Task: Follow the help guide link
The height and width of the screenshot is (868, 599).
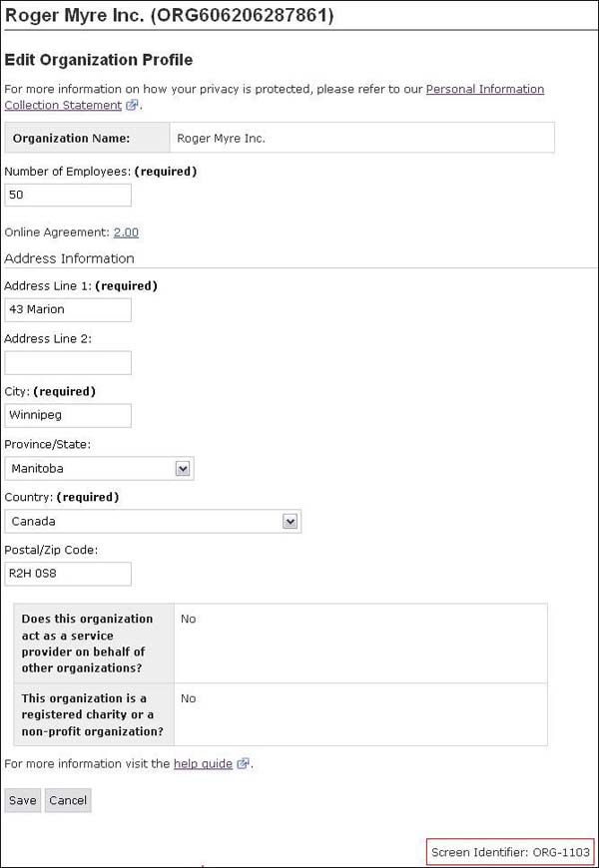Action: [x=203, y=764]
